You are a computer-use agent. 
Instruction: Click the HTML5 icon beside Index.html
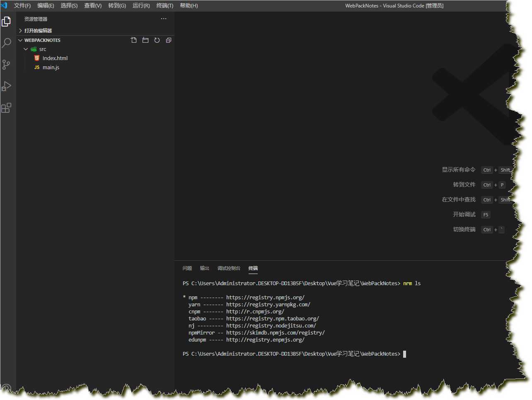(x=37, y=58)
